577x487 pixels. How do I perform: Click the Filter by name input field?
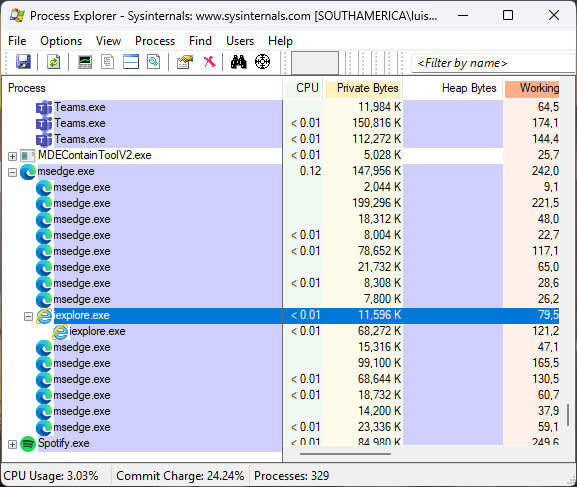(493, 63)
